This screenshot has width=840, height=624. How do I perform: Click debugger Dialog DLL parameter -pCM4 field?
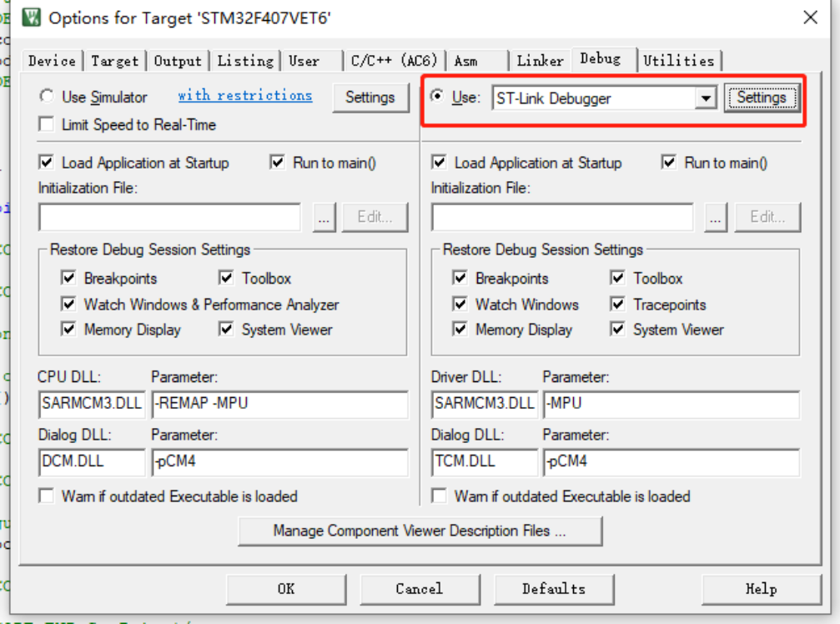pos(671,461)
